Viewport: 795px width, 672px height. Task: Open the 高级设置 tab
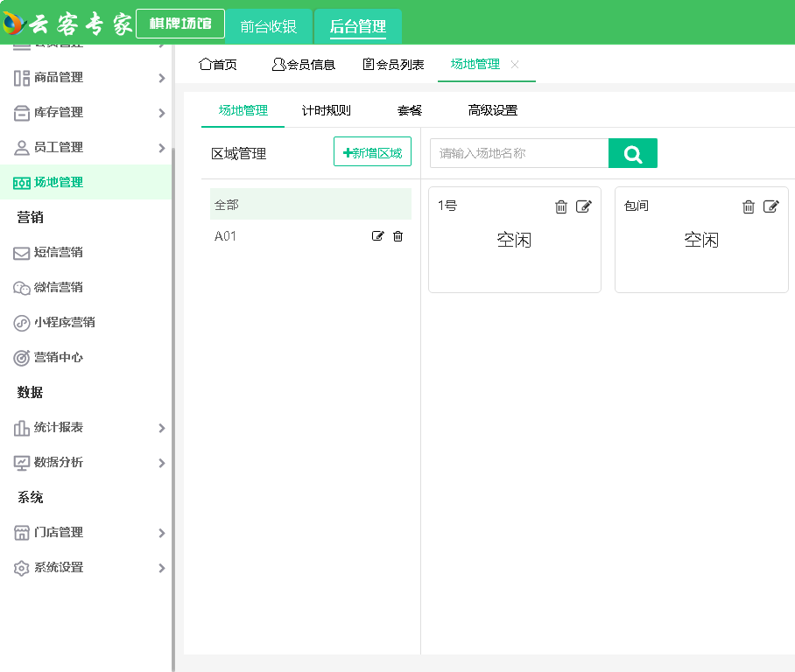(x=492, y=111)
